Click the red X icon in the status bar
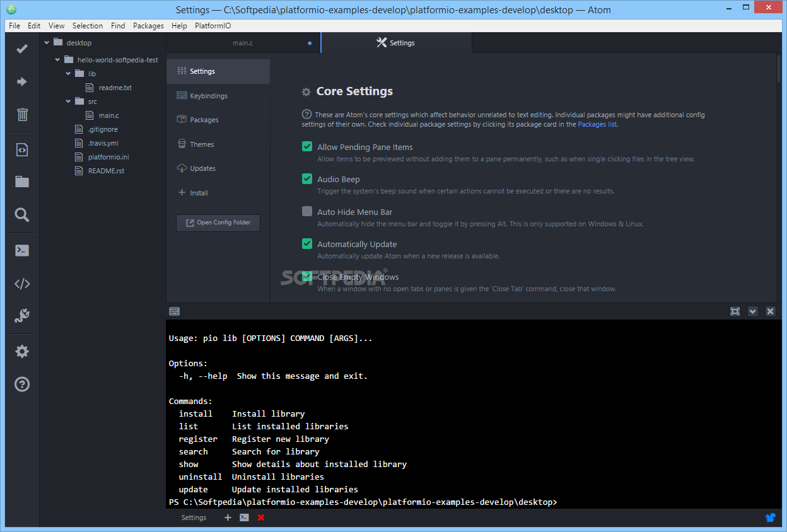The width and height of the screenshot is (787, 532). pyautogui.click(x=261, y=518)
